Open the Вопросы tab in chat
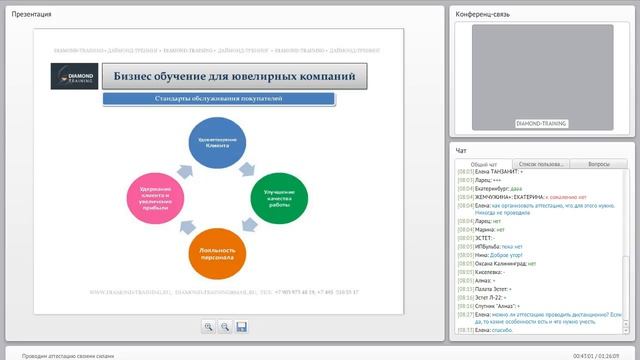The width and height of the screenshot is (640, 360). click(x=599, y=164)
